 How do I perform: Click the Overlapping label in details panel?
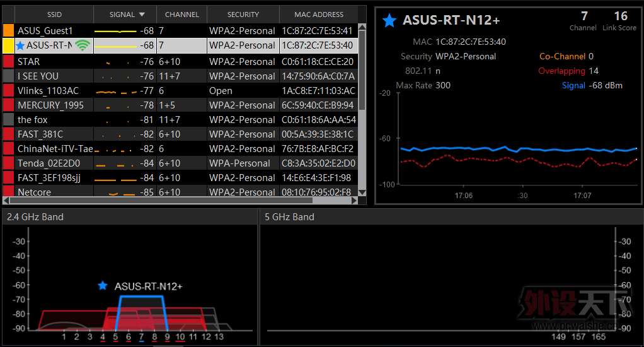point(561,71)
